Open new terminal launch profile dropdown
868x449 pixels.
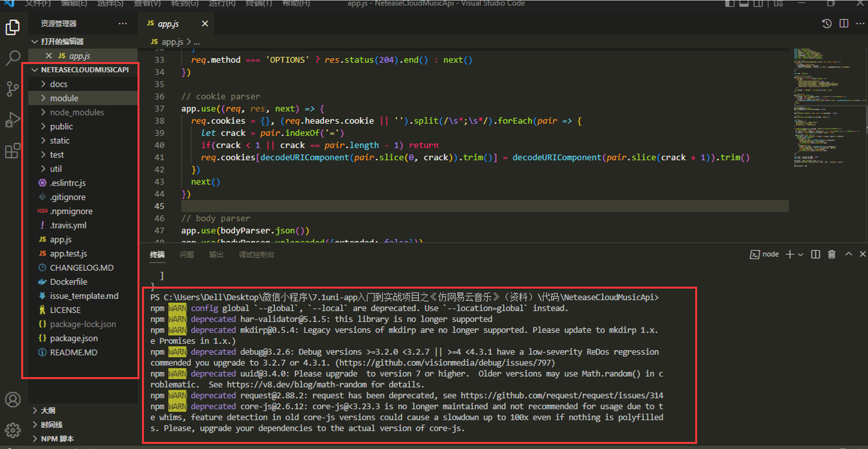(x=800, y=254)
